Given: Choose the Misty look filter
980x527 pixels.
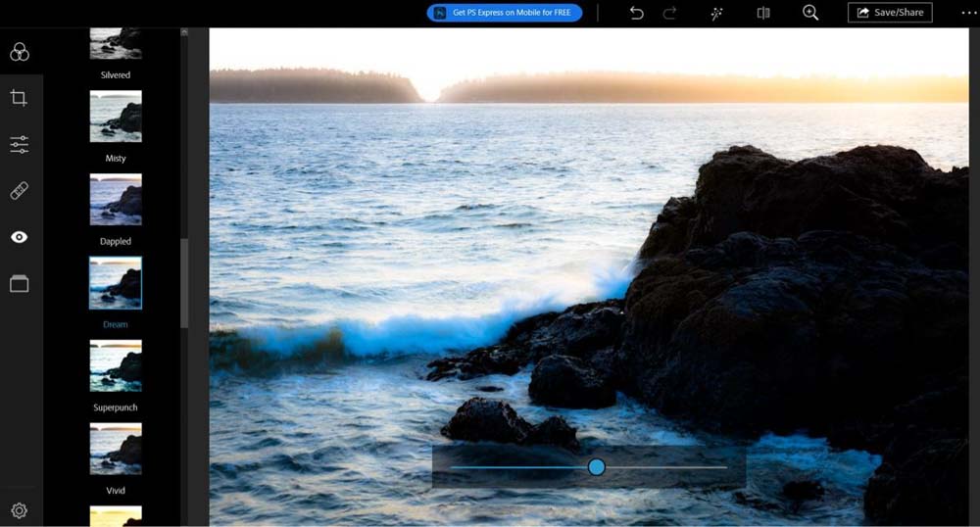Looking at the screenshot, I should coord(116,117).
